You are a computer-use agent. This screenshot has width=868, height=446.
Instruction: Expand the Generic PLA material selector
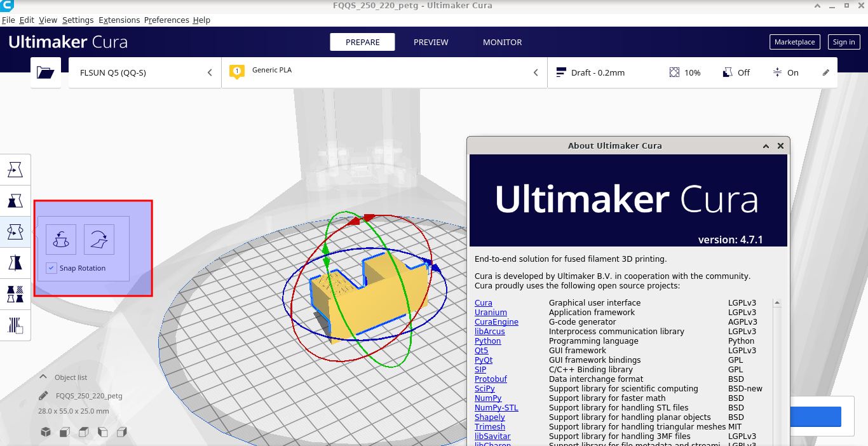384,72
